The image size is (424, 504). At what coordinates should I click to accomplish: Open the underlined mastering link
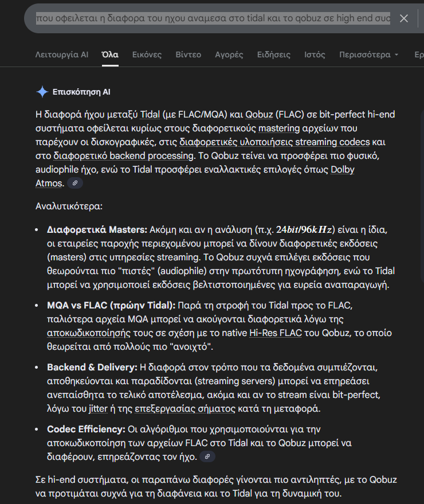click(x=277, y=128)
